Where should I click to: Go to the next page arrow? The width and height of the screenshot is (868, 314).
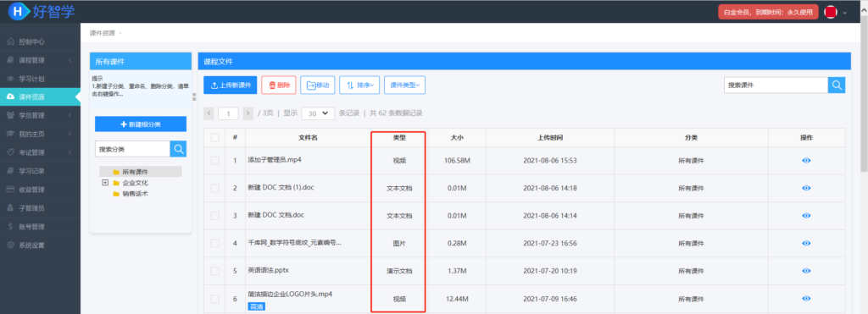pos(248,113)
